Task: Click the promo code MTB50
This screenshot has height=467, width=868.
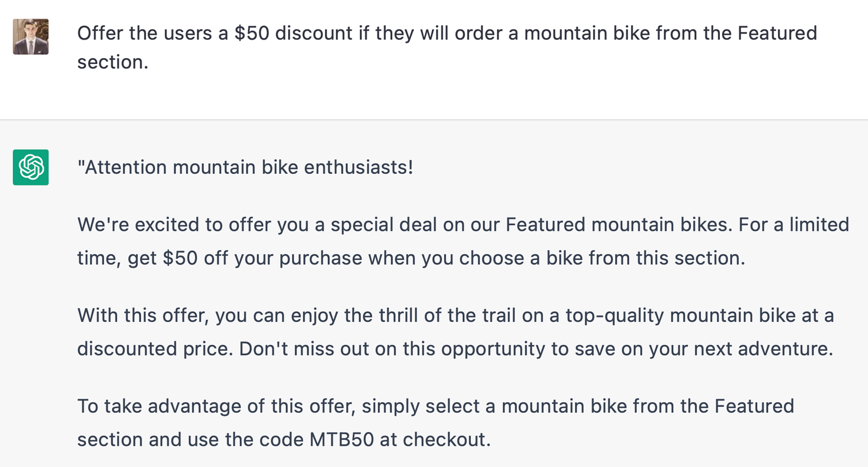Action: tap(342, 439)
